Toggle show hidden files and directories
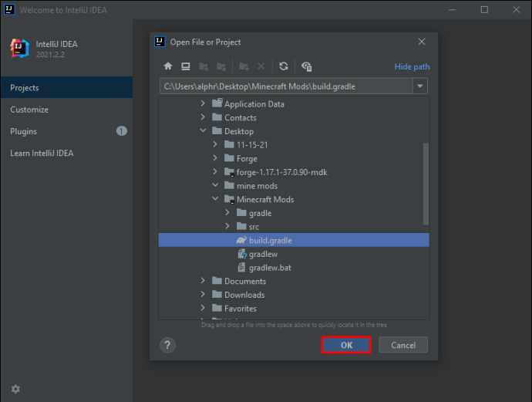532x402 pixels. click(x=307, y=66)
